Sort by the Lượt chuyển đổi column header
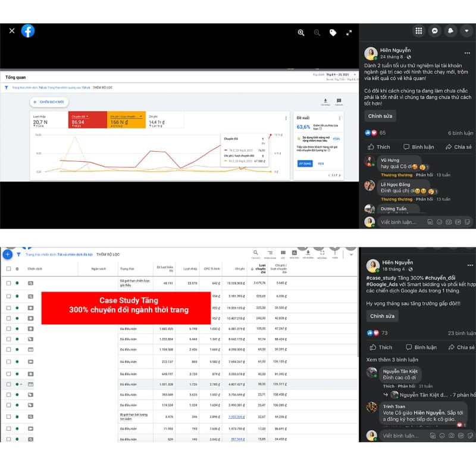The height and width of the screenshot is (476, 476). [260, 269]
